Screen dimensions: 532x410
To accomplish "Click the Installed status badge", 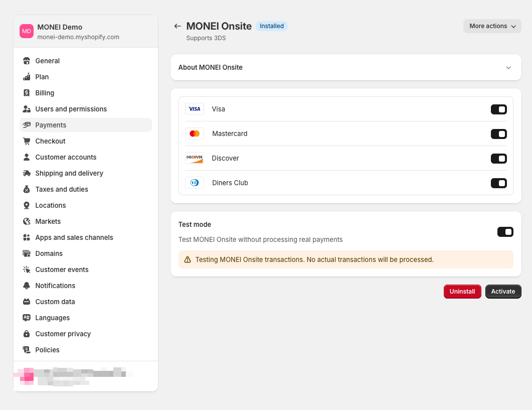I will (271, 26).
